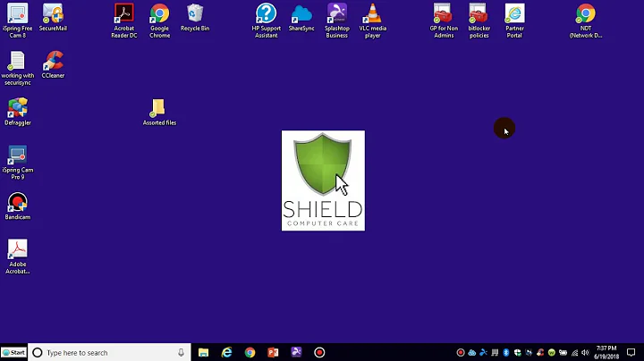This screenshot has width=644, height=361.
Task: Open PowerPoint from the taskbar
Action: [x=273, y=352]
